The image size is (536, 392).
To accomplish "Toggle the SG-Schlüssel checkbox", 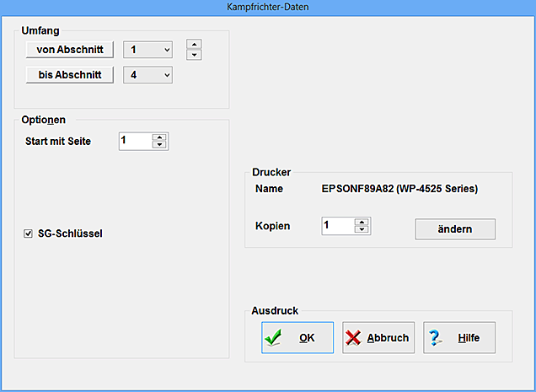I will point(29,234).
